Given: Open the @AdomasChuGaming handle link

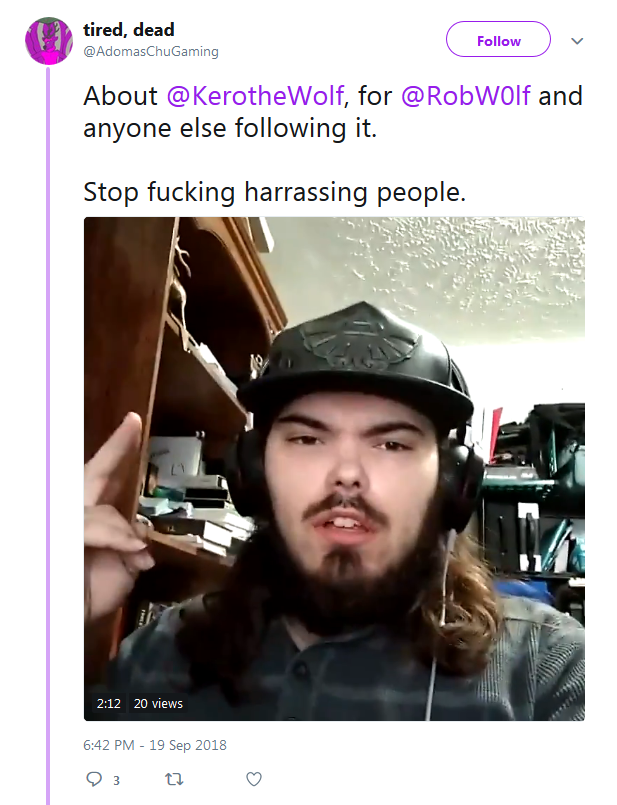Looking at the screenshot, I should pos(151,51).
